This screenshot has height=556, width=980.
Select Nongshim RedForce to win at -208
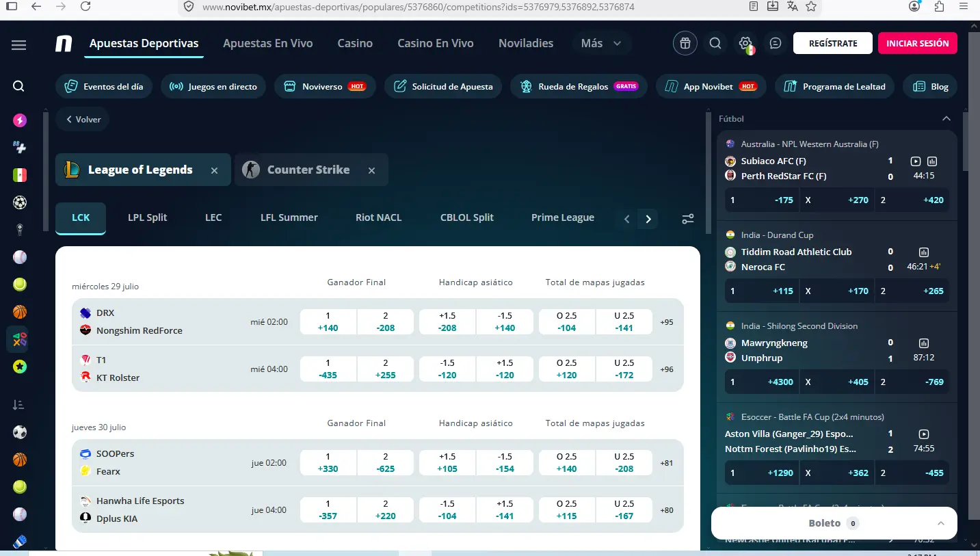pyautogui.click(x=386, y=321)
